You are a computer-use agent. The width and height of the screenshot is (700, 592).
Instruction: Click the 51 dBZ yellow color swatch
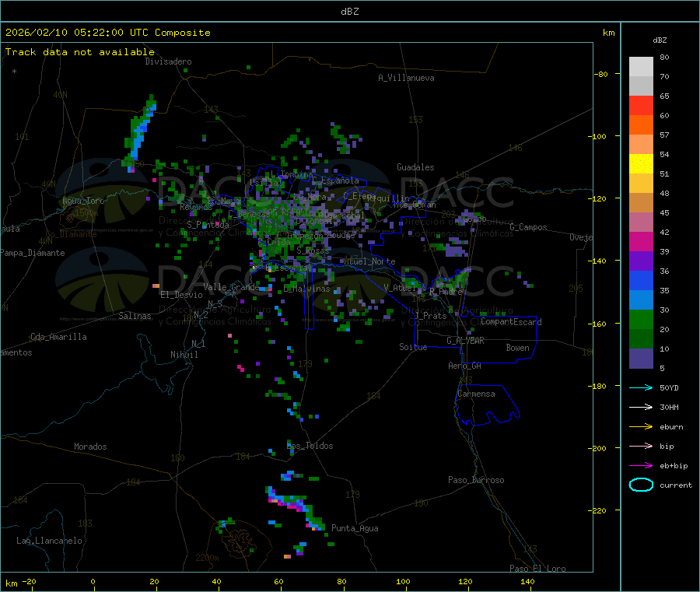point(641,164)
